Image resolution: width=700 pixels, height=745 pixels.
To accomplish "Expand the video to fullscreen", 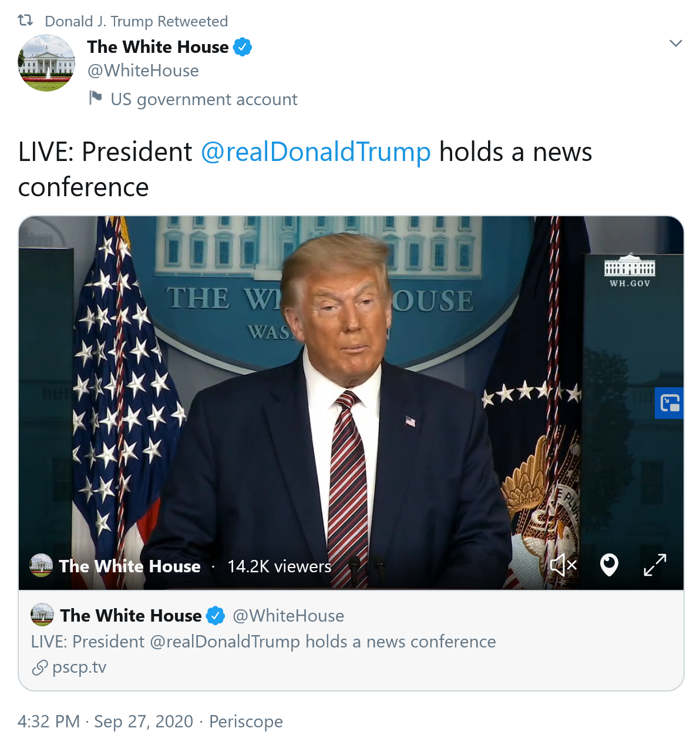I will coord(655,565).
